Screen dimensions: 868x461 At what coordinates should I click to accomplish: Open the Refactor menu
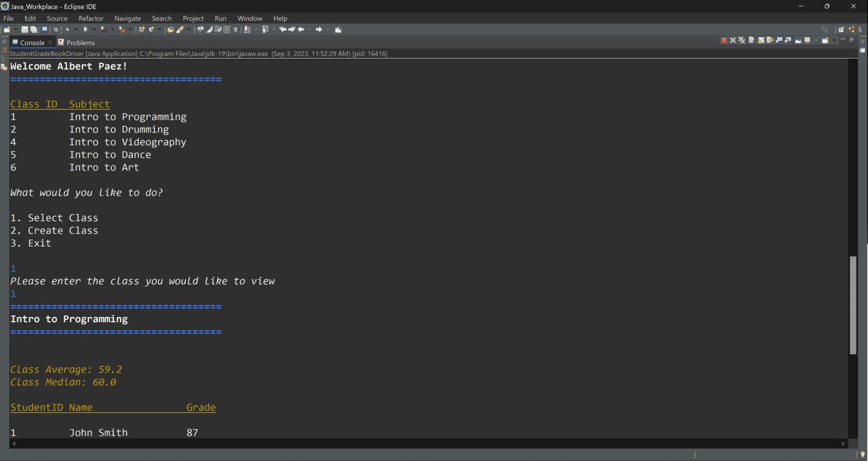tap(91, 19)
